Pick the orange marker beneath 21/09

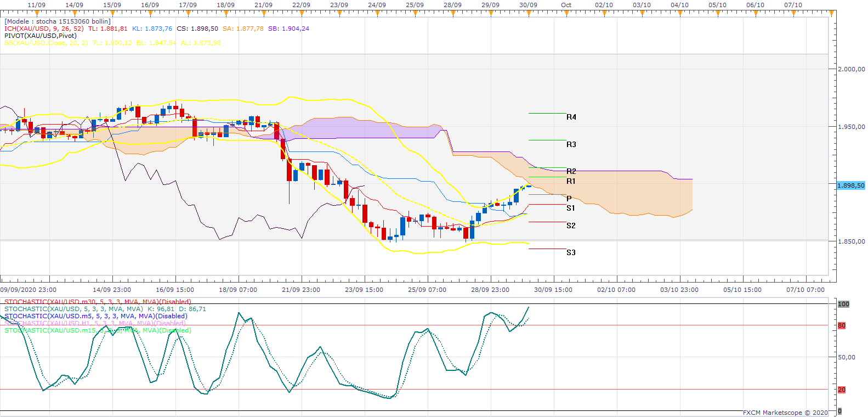click(x=263, y=13)
